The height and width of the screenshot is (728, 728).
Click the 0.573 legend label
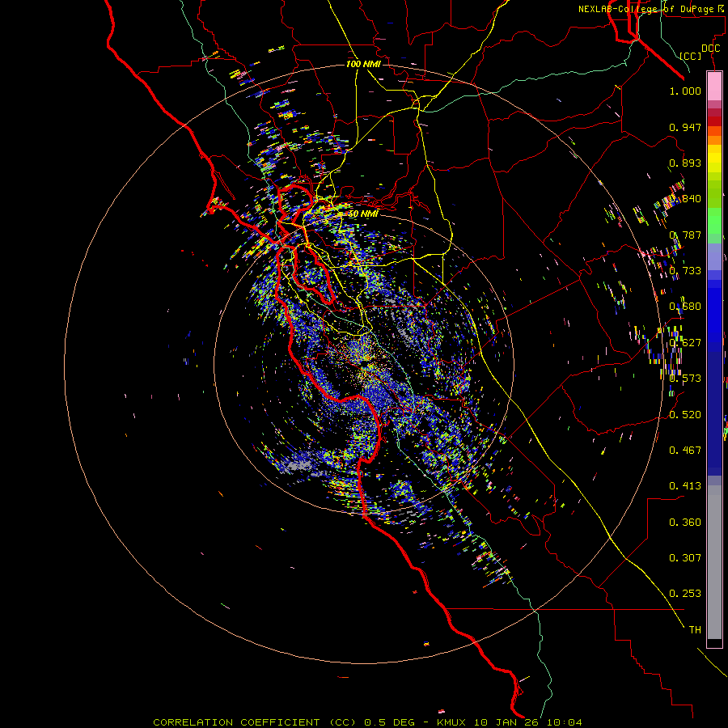pyautogui.click(x=685, y=379)
